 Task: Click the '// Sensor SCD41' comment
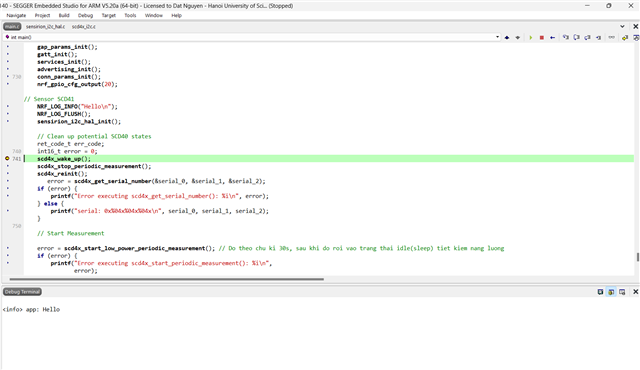point(49,99)
